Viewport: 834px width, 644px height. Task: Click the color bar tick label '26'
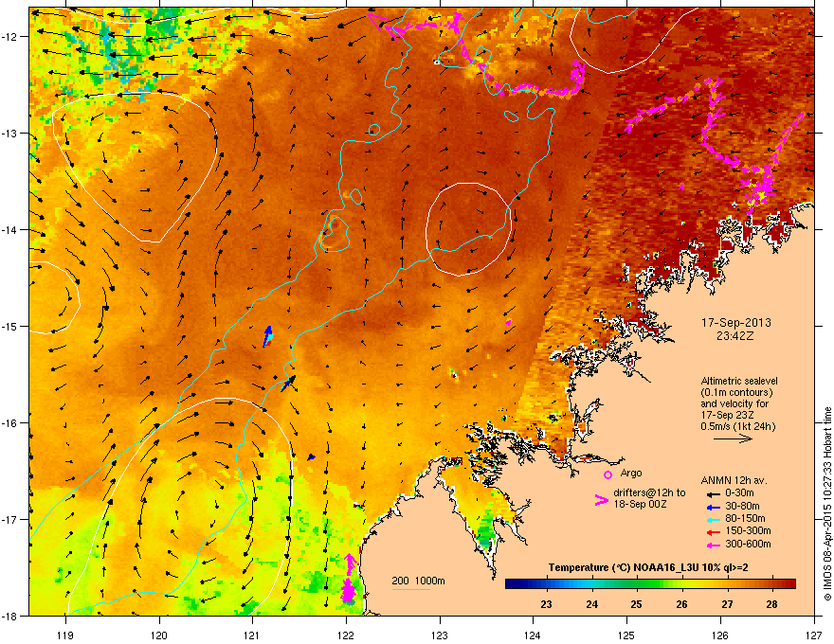point(681,604)
